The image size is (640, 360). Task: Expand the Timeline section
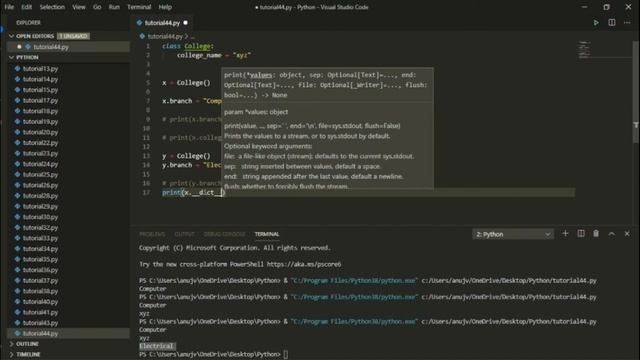click(11, 354)
